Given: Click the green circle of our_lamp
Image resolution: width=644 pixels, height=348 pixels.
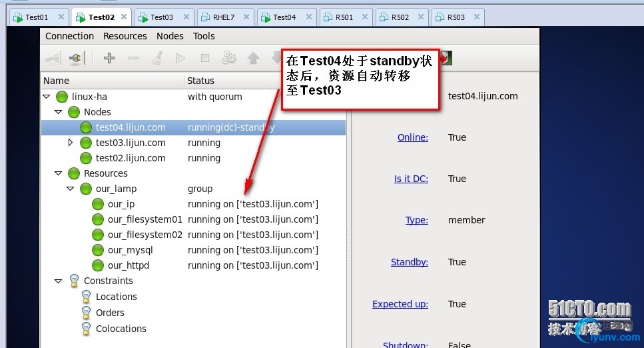Looking at the screenshot, I should click(x=86, y=189).
